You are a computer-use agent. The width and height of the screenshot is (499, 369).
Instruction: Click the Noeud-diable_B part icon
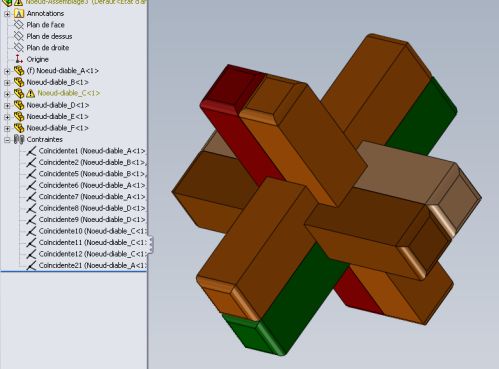19,82
